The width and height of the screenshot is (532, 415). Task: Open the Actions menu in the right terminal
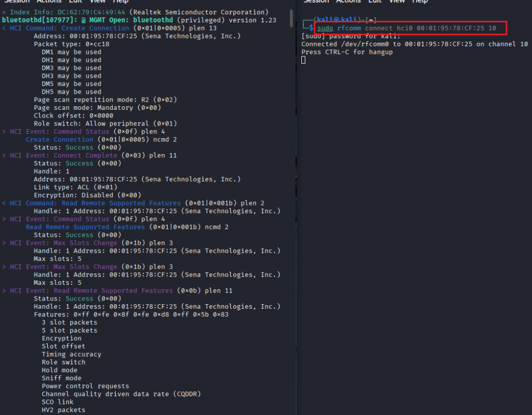coord(348,2)
